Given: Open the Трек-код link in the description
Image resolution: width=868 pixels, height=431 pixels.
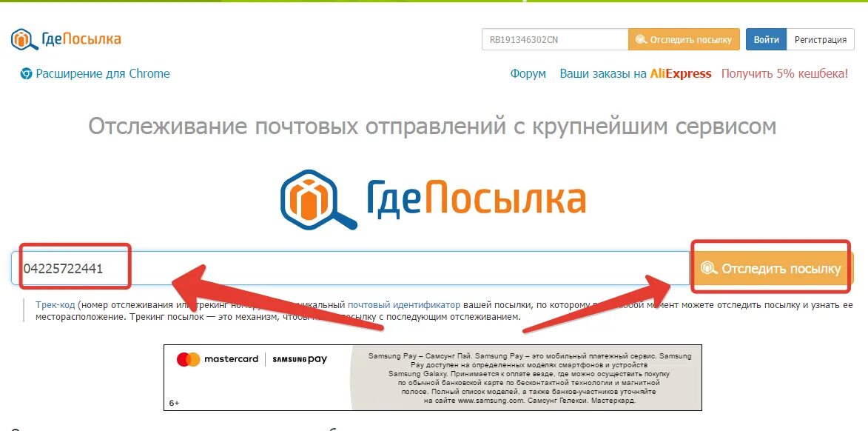Looking at the screenshot, I should [x=55, y=304].
